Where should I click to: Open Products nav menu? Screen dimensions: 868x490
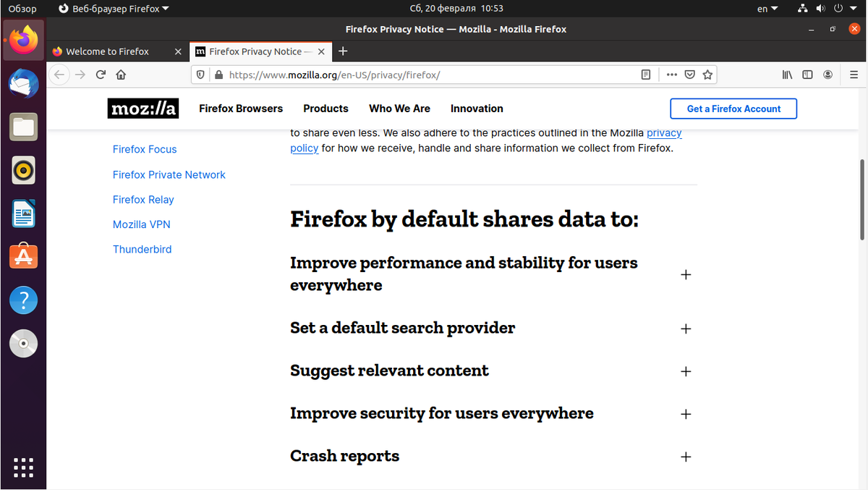click(325, 109)
